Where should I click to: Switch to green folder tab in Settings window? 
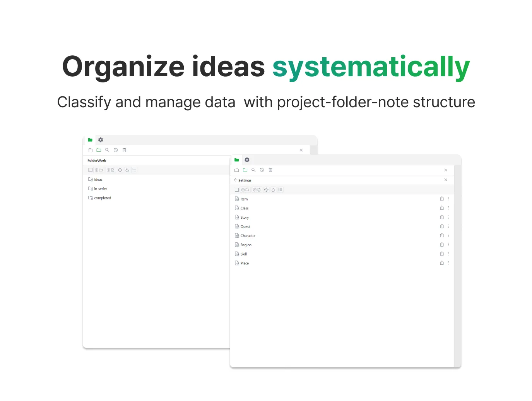[237, 160]
